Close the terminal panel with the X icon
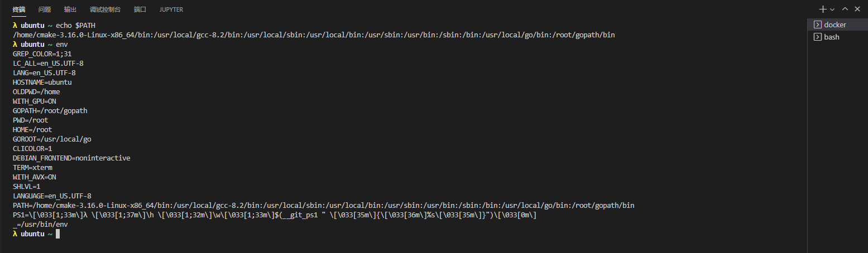868x253 pixels. tap(857, 9)
